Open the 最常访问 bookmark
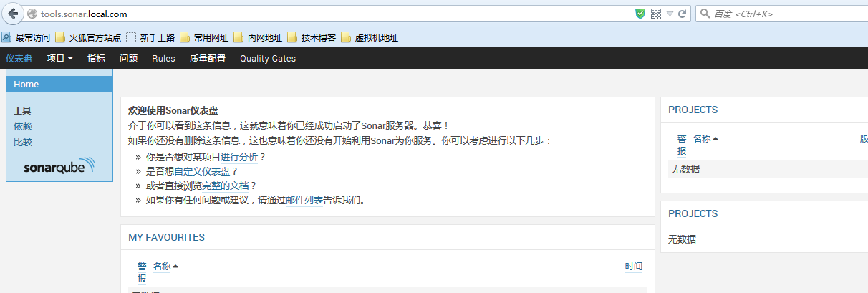 pyautogui.click(x=26, y=37)
